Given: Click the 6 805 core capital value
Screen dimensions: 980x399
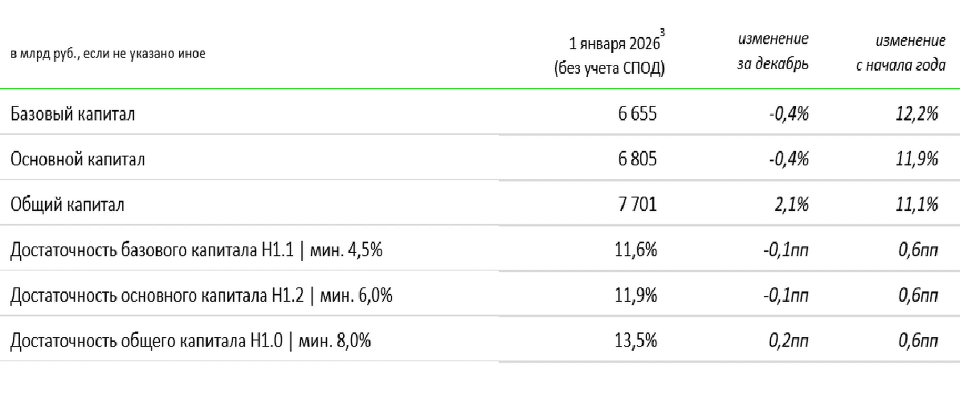Looking at the screenshot, I should (x=637, y=159).
